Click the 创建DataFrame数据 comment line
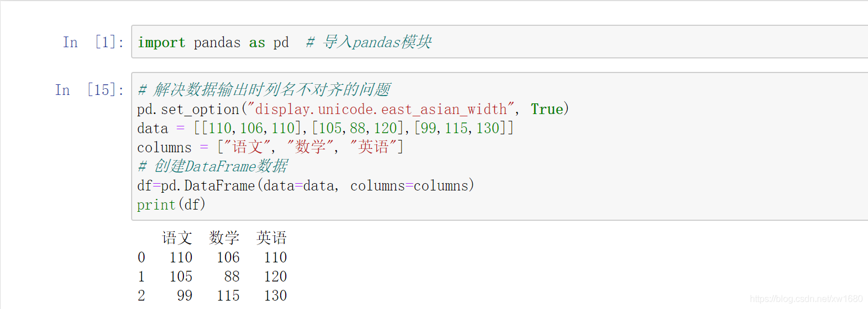This screenshot has width=868, height=309. pyautogui.click(x=213, y=166)
